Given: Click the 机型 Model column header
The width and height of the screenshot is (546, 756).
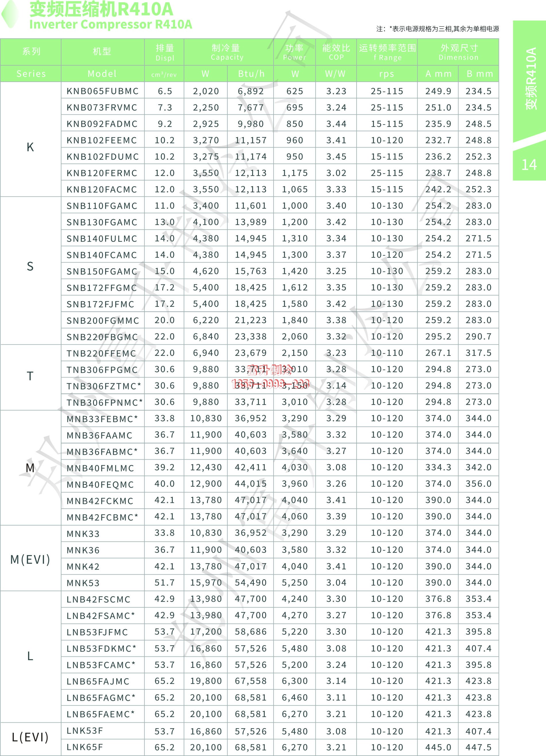Looking at the screenshot, I should coord(102,52).
